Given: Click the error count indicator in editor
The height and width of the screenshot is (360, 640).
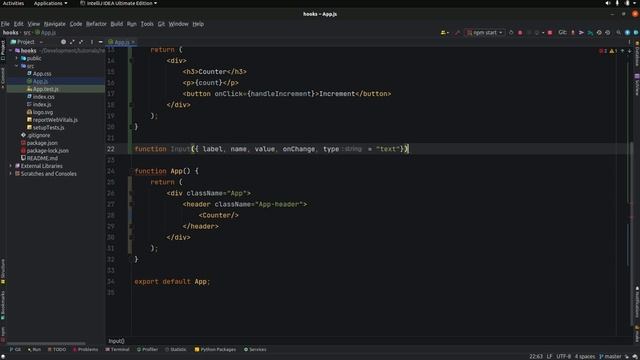Looking at the screenshot, I should pos(602,51).
